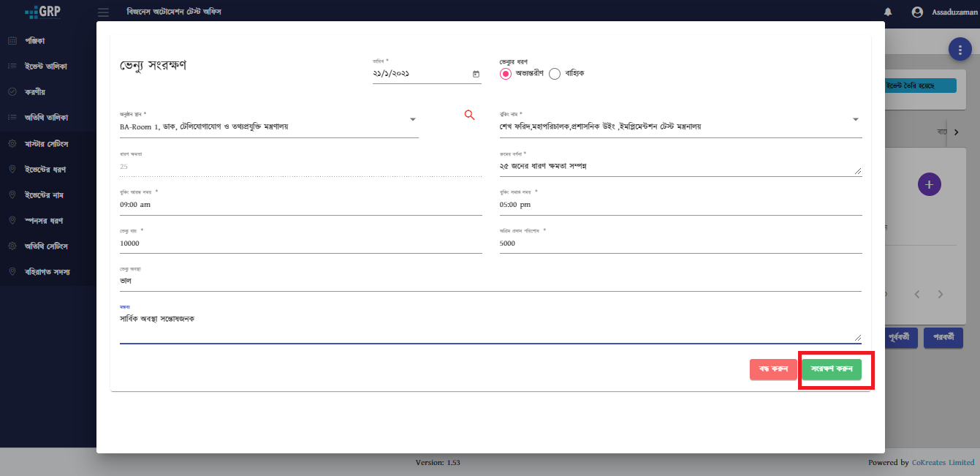Click the booking start time 09:00 am field

(x=301, y=205)
